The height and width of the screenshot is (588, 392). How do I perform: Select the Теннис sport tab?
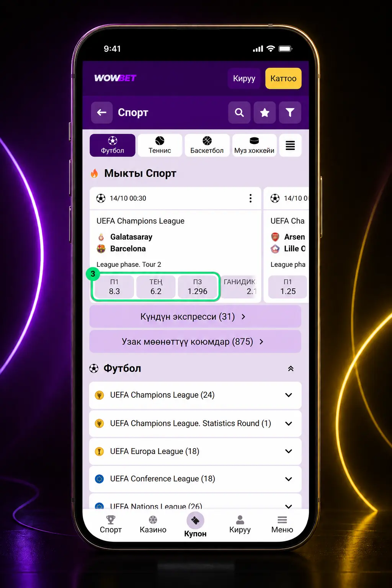160,145
